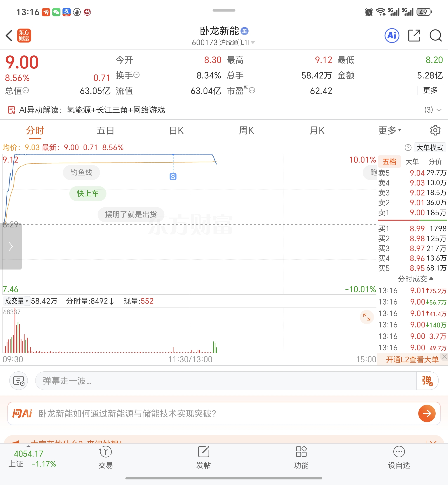
Task: Open chart settings gear icon
Action: pos(435,130)
